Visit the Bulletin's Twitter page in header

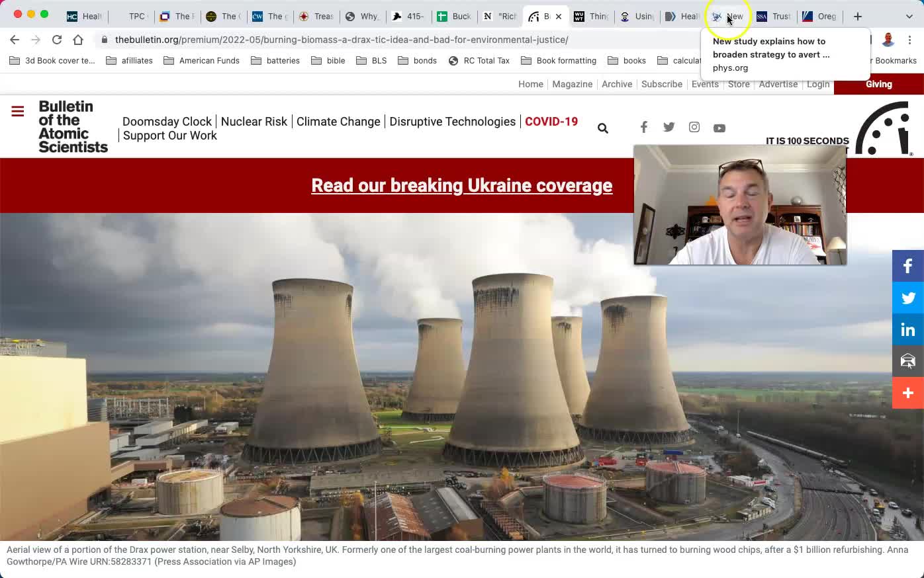pos(669,127)
